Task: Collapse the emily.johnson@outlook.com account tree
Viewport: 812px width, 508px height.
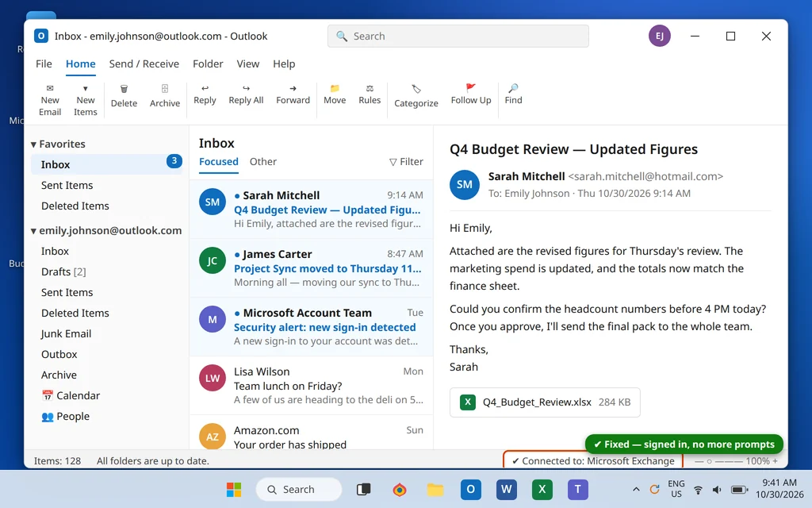Action: pos(33,231)
